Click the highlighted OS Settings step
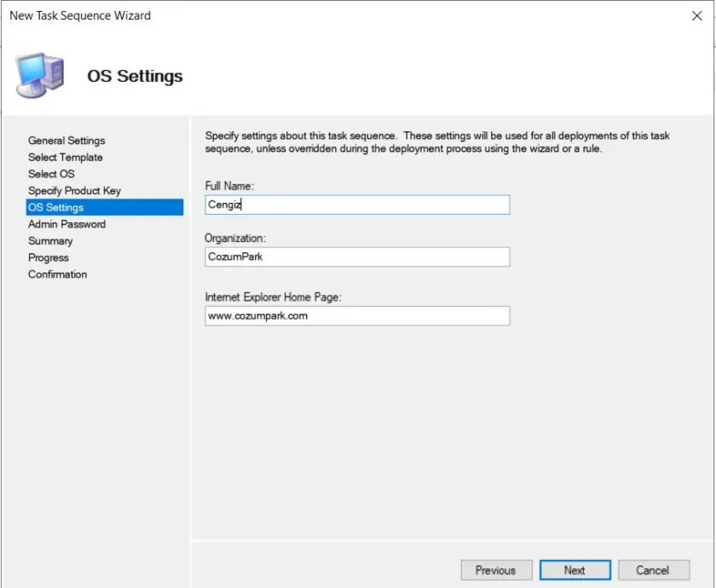Viewport: 716px width, 588px height. [56, 207]
